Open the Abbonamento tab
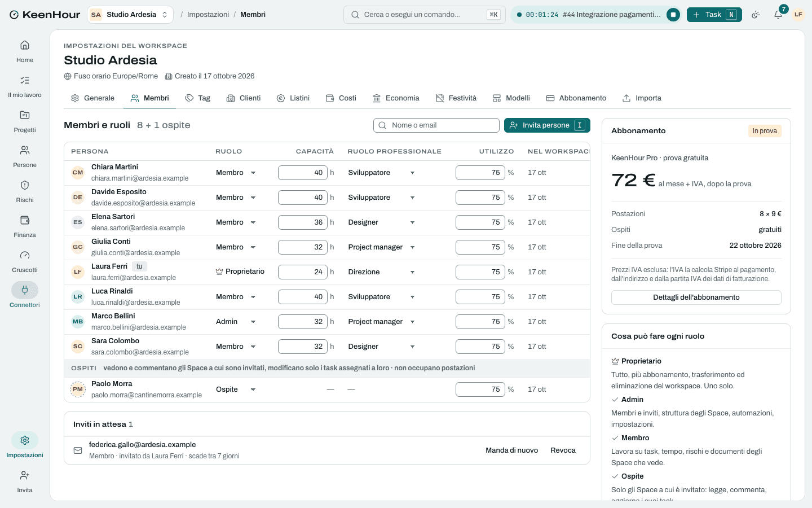Screen dimensions: 812x508 576,98
